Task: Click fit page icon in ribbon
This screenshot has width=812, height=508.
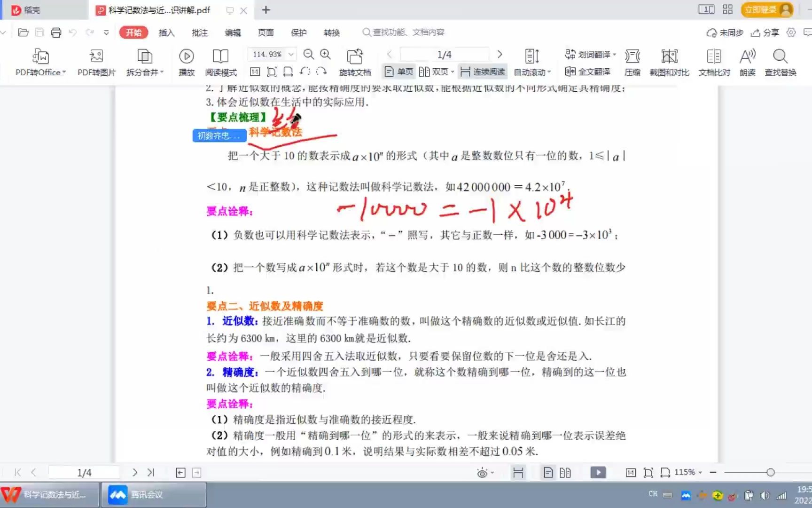Action: [272, 71]
